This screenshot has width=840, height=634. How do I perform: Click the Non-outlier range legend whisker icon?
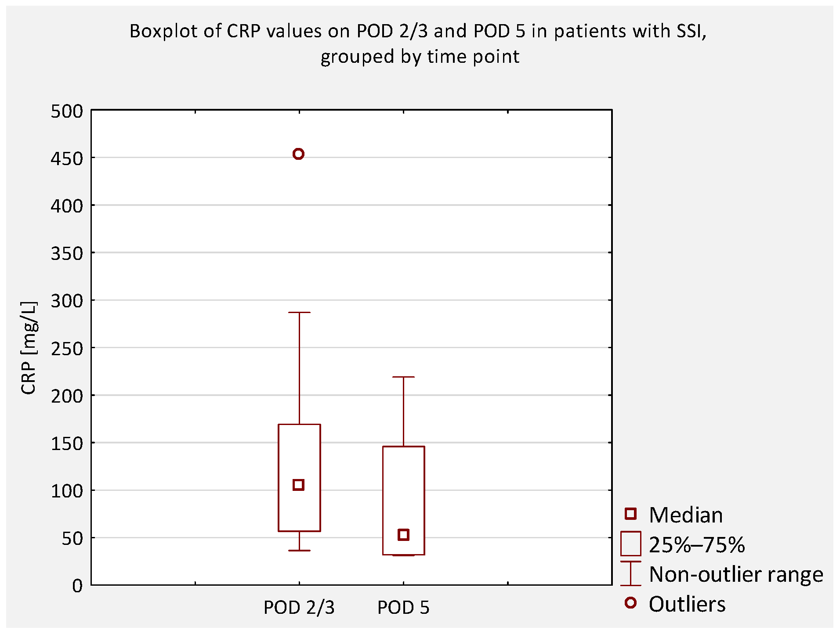pyautogui.click(x=630, y=573)
